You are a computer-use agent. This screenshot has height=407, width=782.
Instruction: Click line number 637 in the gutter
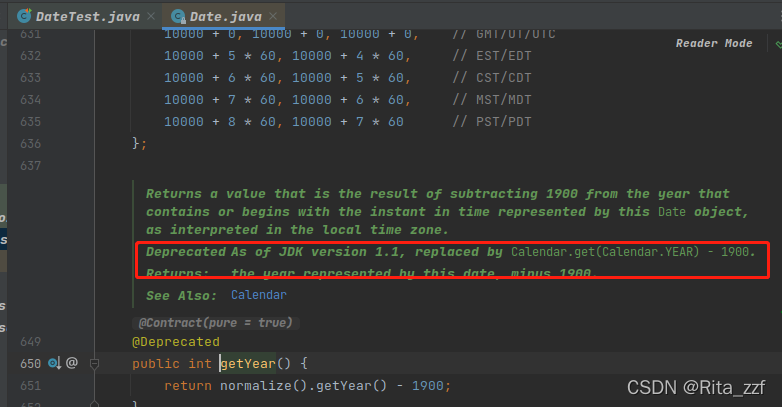tap(30, 166)
